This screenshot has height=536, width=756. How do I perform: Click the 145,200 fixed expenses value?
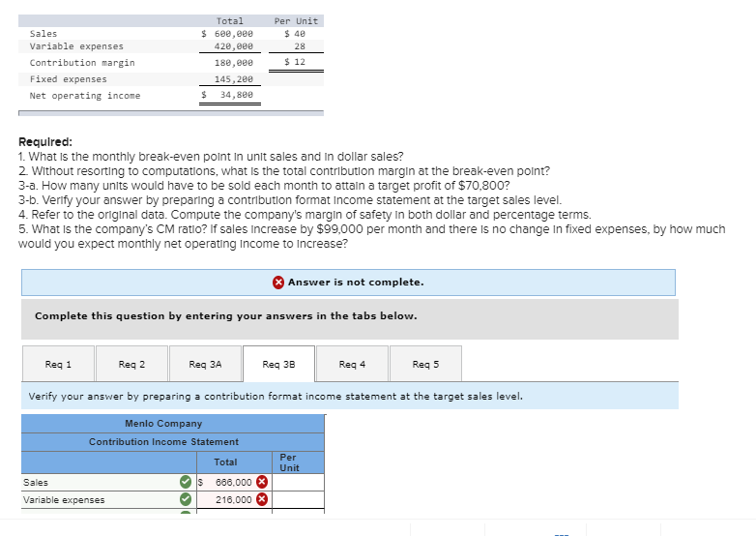233,79
